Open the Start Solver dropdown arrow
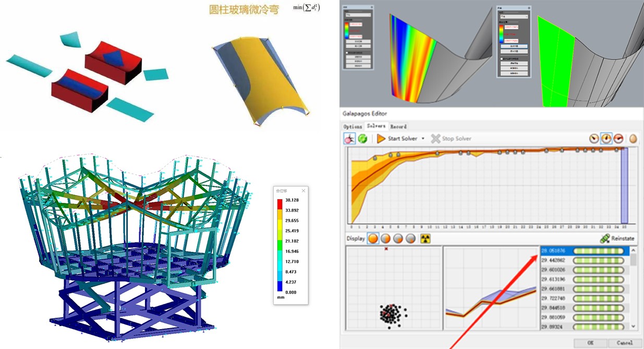 [x=423, y=139]
